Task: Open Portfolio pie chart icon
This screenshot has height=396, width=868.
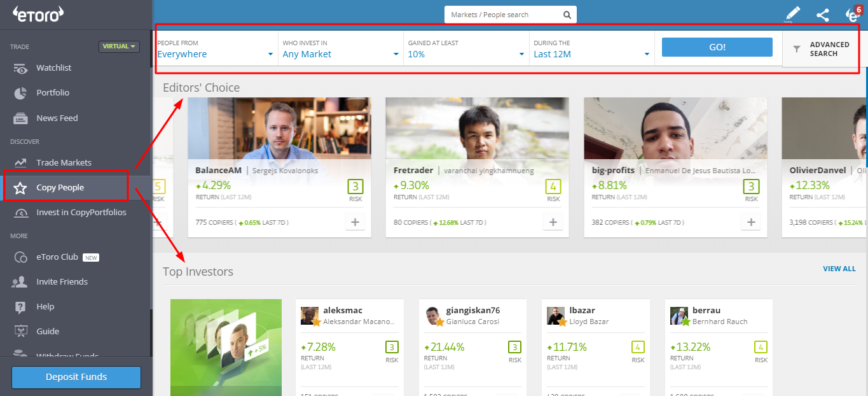Action: 20,93
